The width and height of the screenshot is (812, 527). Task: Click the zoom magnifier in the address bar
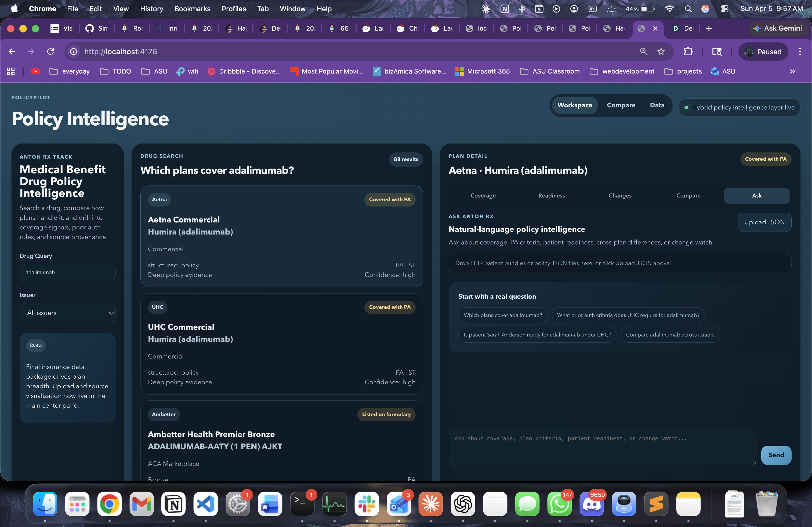coord(643,52)
